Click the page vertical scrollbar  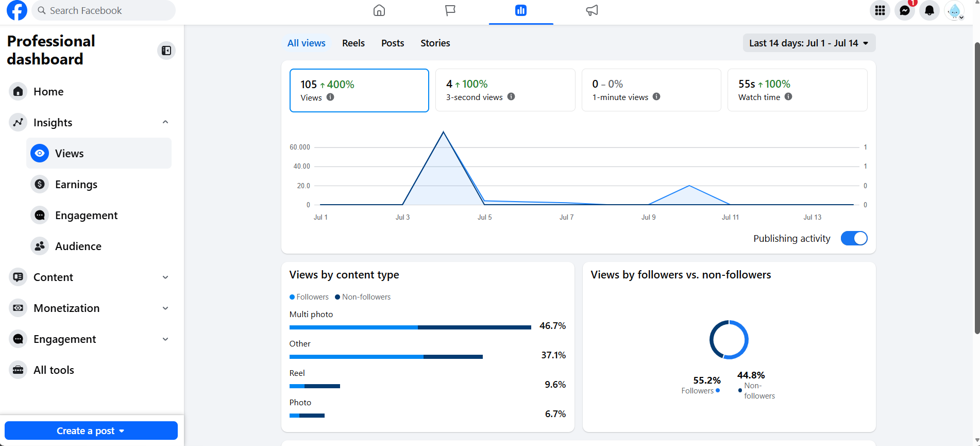point(977,188)
